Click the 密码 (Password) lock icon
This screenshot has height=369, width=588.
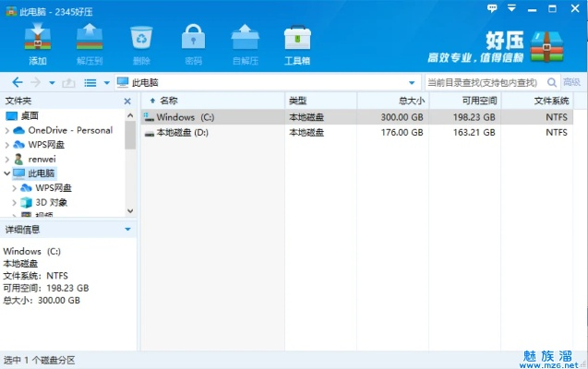coord(194,37)
